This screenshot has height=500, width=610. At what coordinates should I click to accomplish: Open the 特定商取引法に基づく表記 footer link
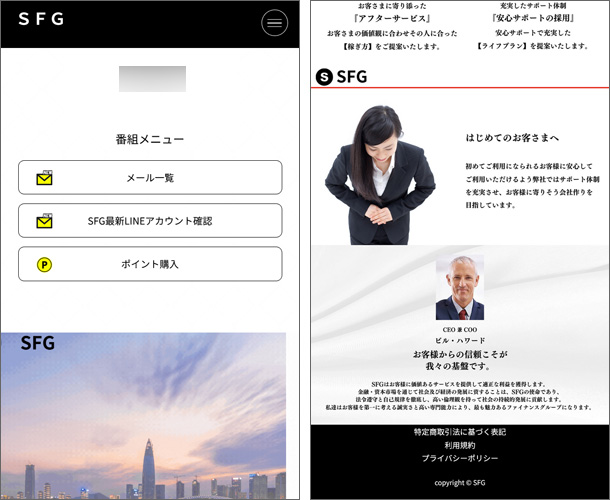click(460, 432)
